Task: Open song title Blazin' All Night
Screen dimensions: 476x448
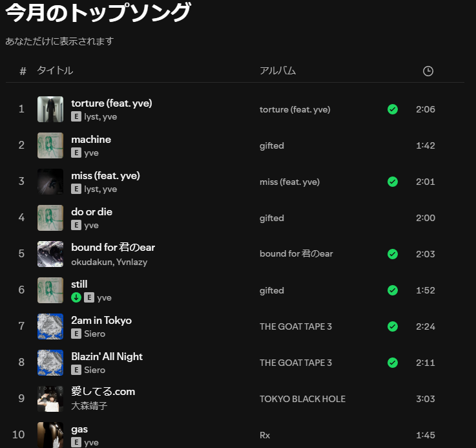Action: pos(107,356)
